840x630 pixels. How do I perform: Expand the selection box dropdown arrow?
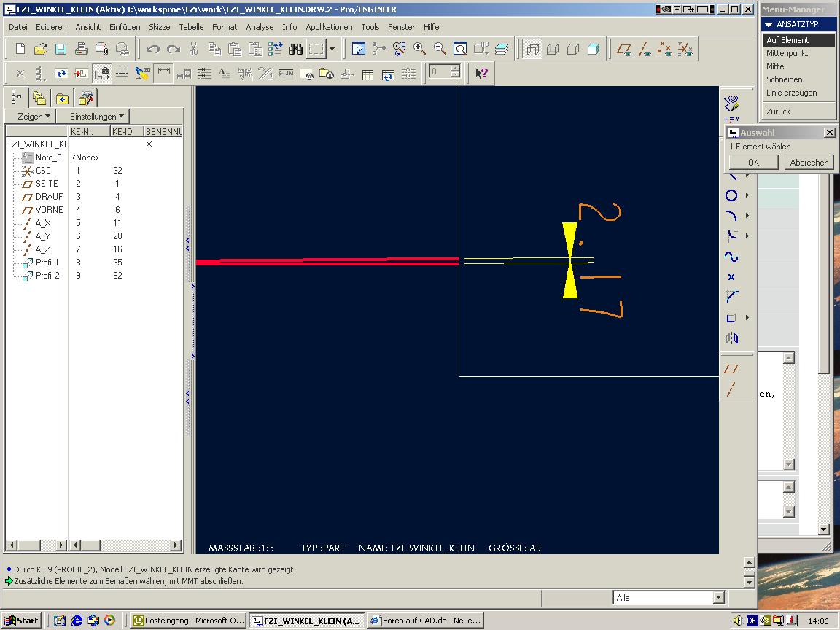pos(332,50)
